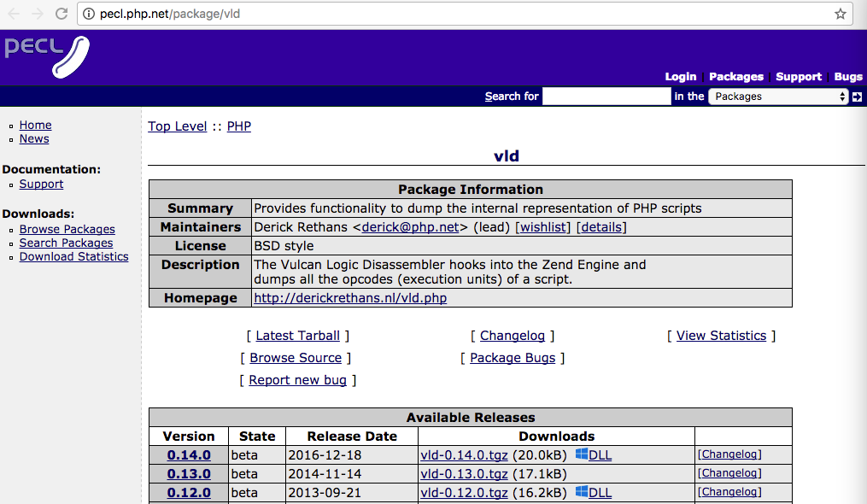Download vld-0.12.0.tgz
867x504 pixels.
pos(464,493)
